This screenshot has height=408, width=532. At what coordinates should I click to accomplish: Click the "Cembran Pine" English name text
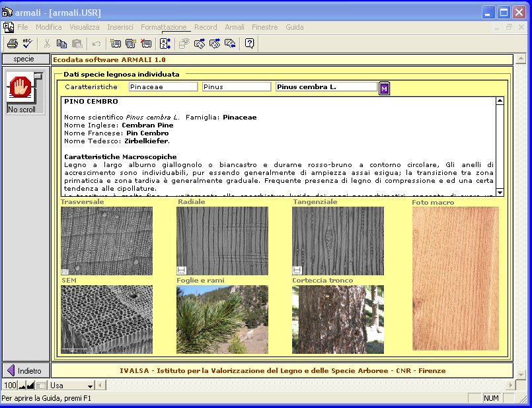(147, 125)
